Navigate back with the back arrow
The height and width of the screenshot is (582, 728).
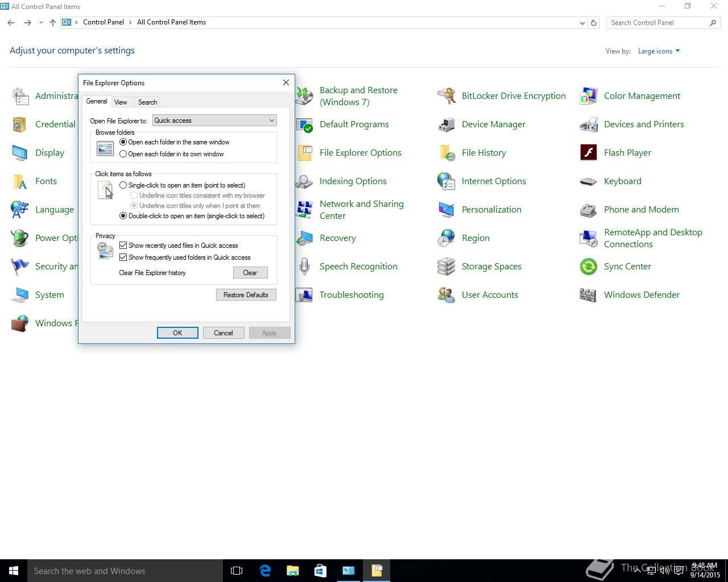[x=11, y=23]
